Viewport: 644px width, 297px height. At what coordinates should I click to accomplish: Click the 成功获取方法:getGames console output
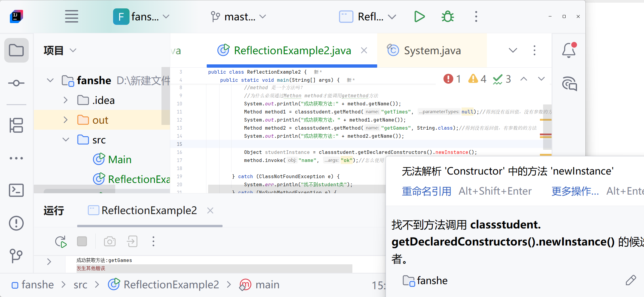104,260
